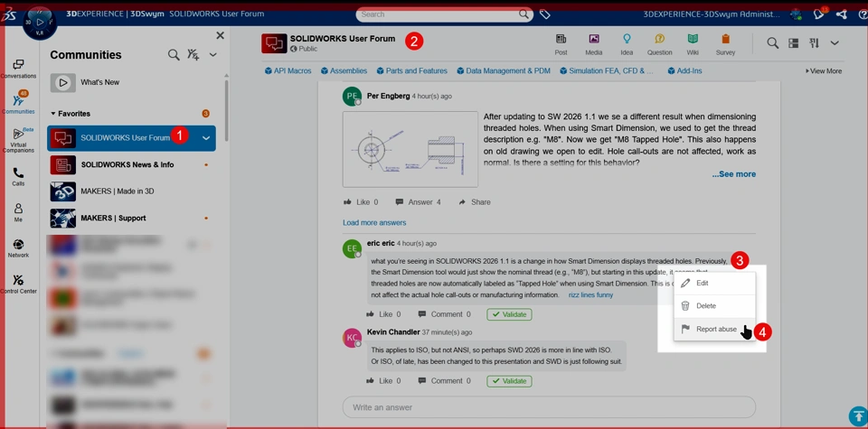Viewport: 868px width, 429px height.
Task: Click the add community icon
Action: (x=193, y=55)
